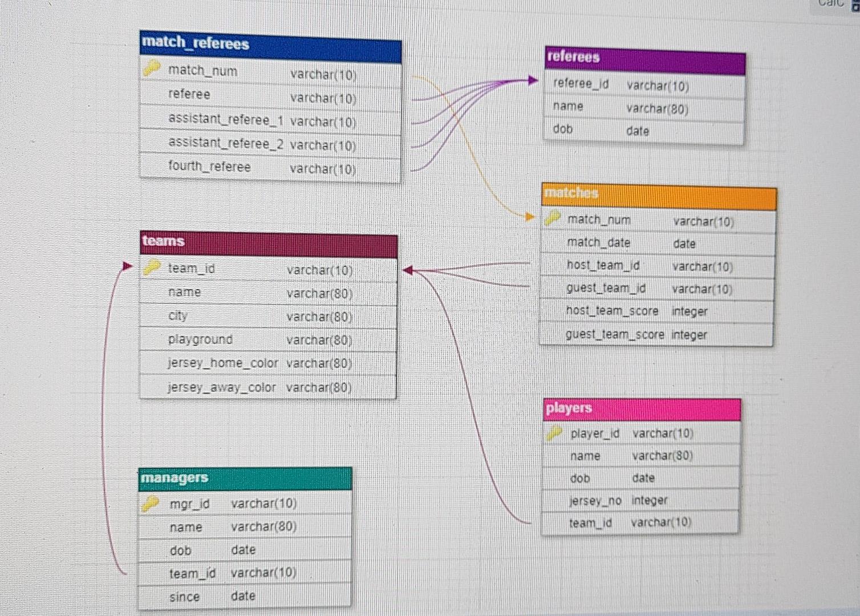
Task: Click the key icon beside match_num in match_referees
Action: 152,70
